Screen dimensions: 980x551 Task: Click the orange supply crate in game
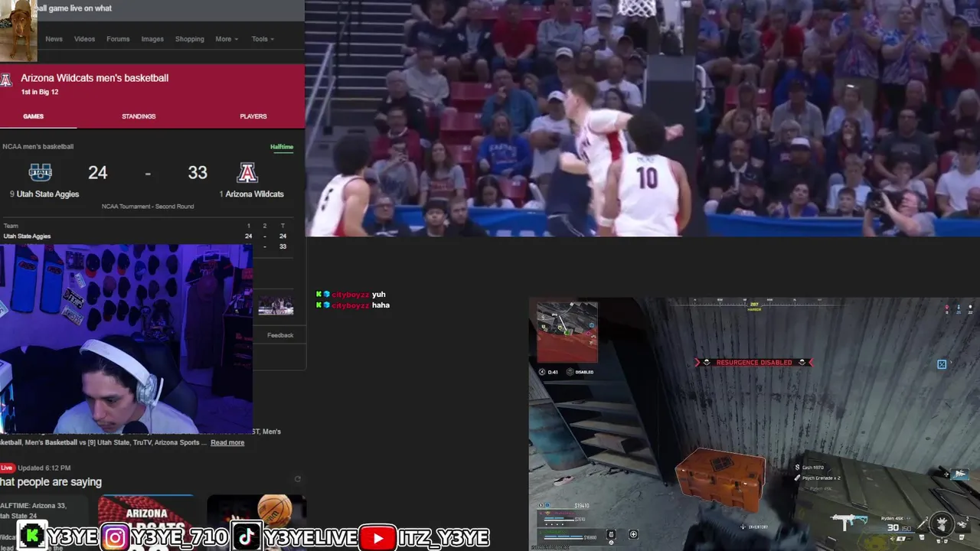point(720,478)
